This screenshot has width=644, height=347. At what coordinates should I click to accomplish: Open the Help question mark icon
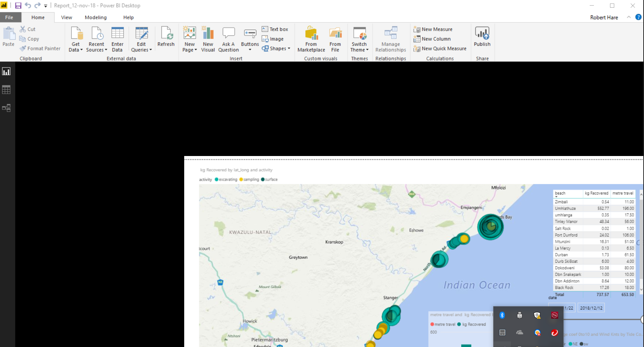tap(638, 17)
